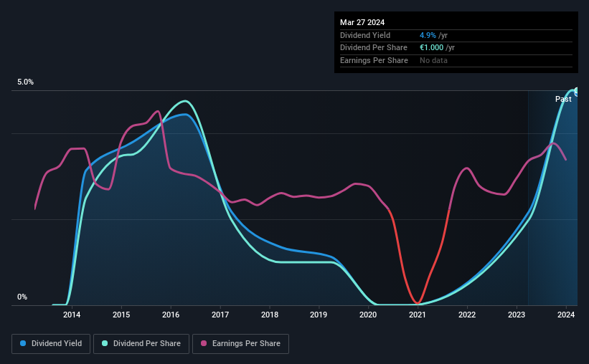Image resolution: width=589 pixels, height=364 pixels.
Task: Click the tooltip 'Dividend Yield' row label
Action: click(365, 35)
